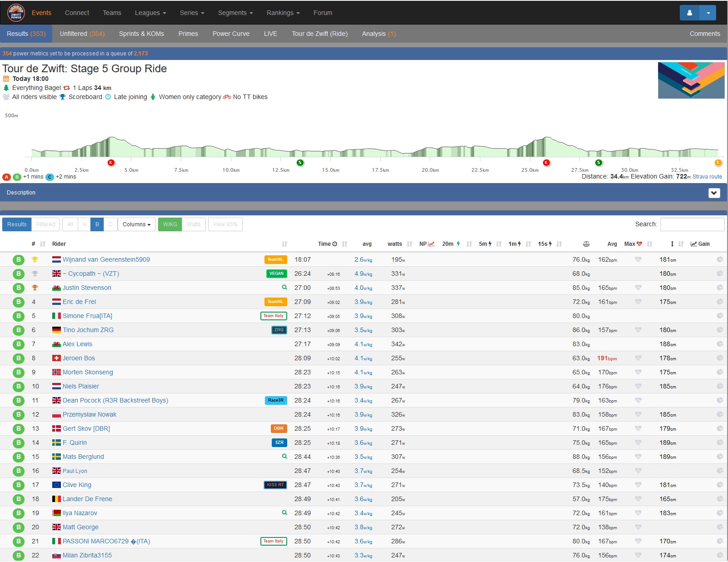The image size is (728, 562).
Task: Sort by the 5m power column header
Action: (x=485, y=244)
